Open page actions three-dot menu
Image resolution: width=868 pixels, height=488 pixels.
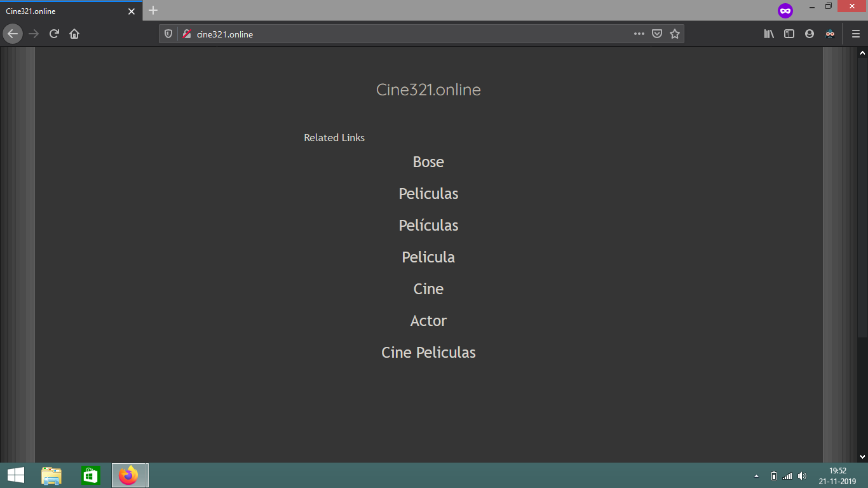pos(639,34)
